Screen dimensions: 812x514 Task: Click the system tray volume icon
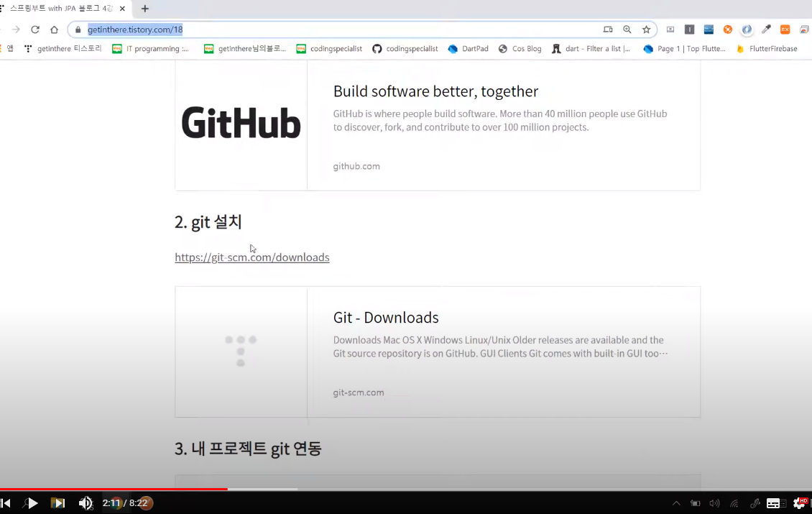[715, 503]
